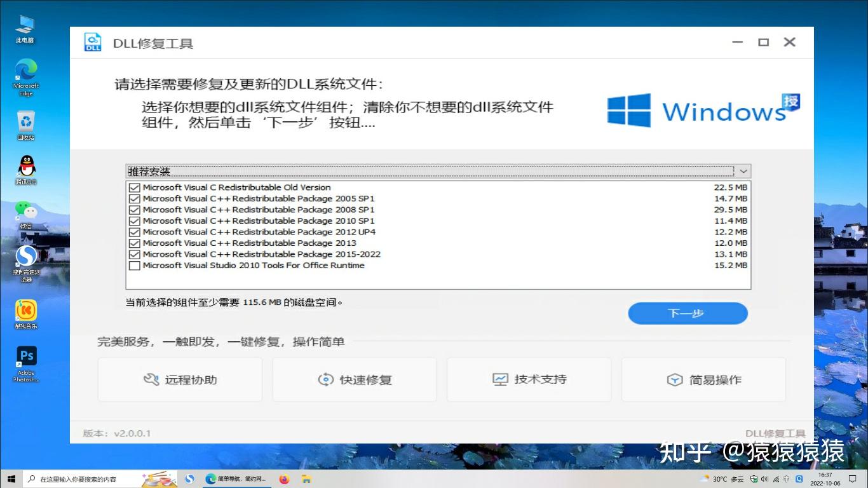Click the security shield icon in the system tray
Viewport: 868px width, 488px height.
click(x=754, y=479)
